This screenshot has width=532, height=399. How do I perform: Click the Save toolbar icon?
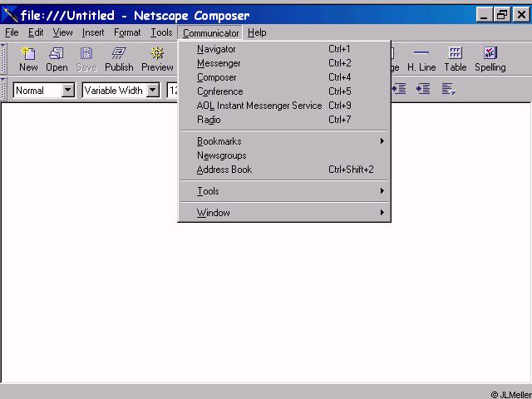[86, 59]
